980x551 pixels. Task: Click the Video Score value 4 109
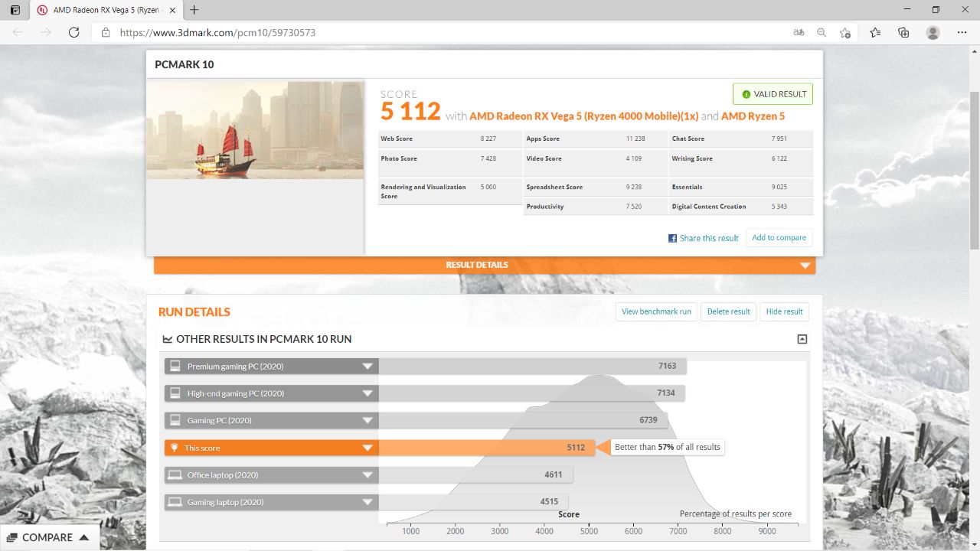634,158
